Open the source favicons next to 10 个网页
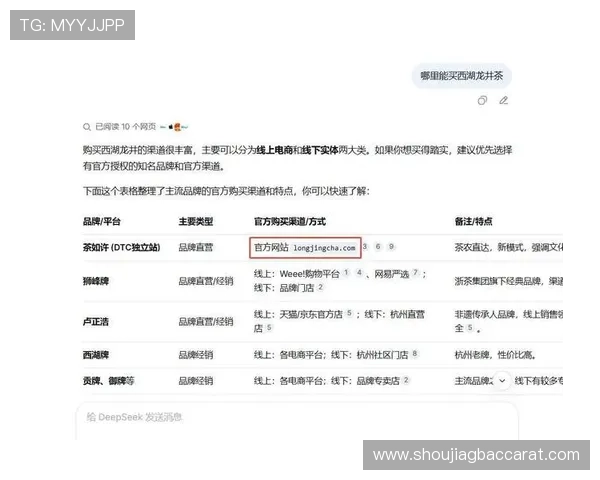This screenshot has height=480, width=600. click(174, 127)
